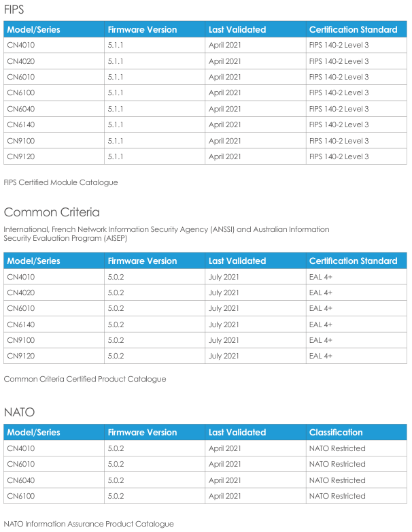Click FIPS 140-2 Level 3 cell for CN6100
Viewport: 412px width, 532px height.
click(356, 93)
